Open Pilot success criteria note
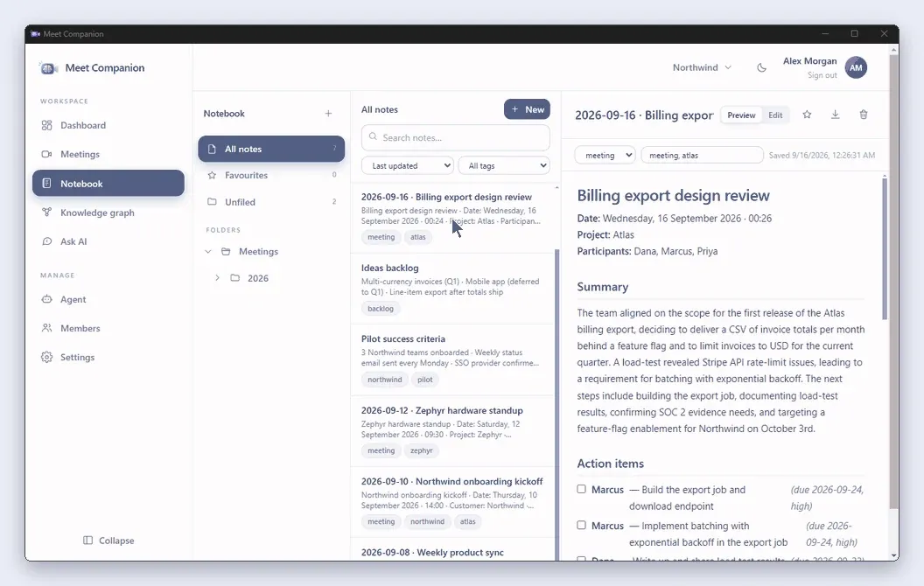Screen dimensions: 924x586 click(x=452, y=359)
